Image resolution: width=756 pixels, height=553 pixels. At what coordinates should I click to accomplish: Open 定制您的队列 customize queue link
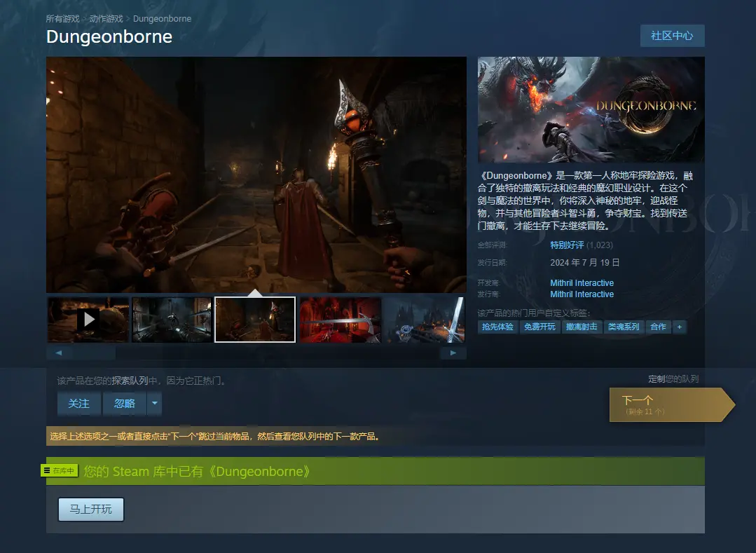click(673, 379)
